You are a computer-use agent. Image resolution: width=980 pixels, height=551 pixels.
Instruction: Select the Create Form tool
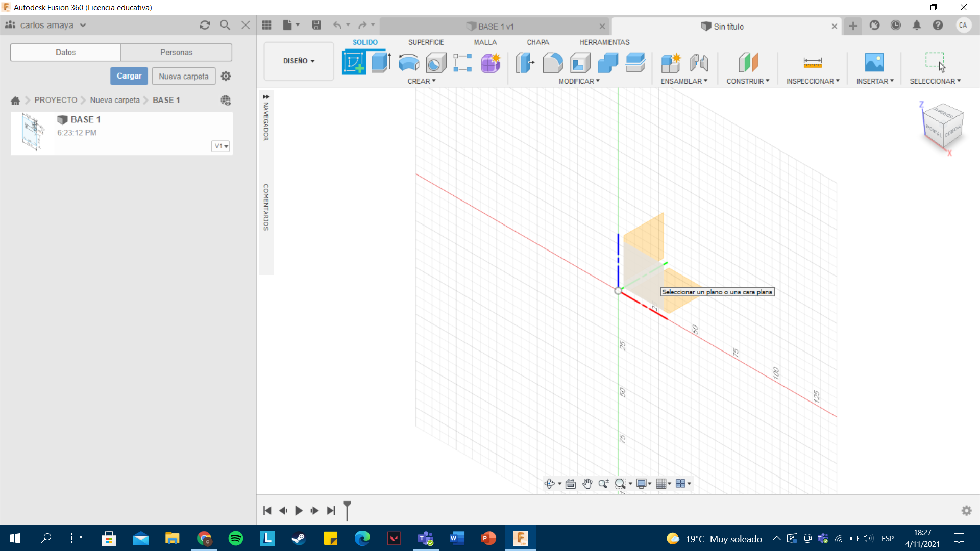[491, 62]
